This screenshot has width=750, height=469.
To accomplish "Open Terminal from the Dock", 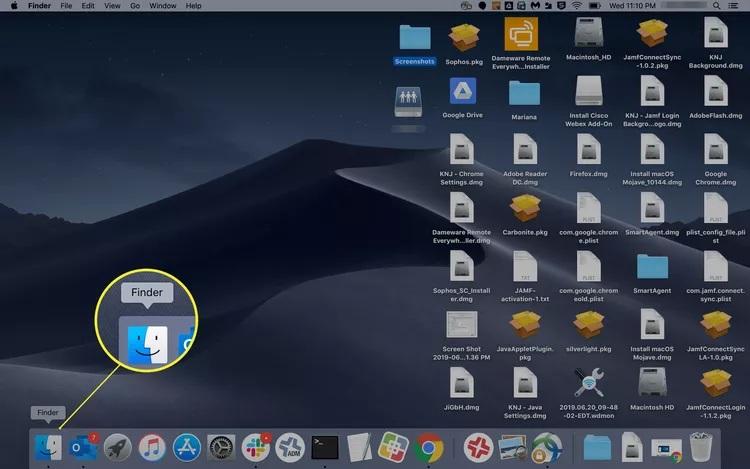I will 325,446.
